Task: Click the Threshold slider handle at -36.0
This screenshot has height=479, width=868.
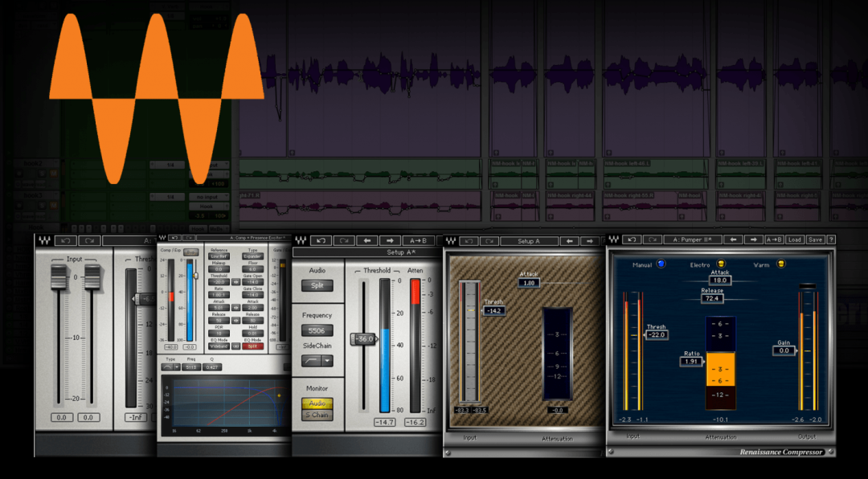Action: pyautogui.click(x=363, y=339)
